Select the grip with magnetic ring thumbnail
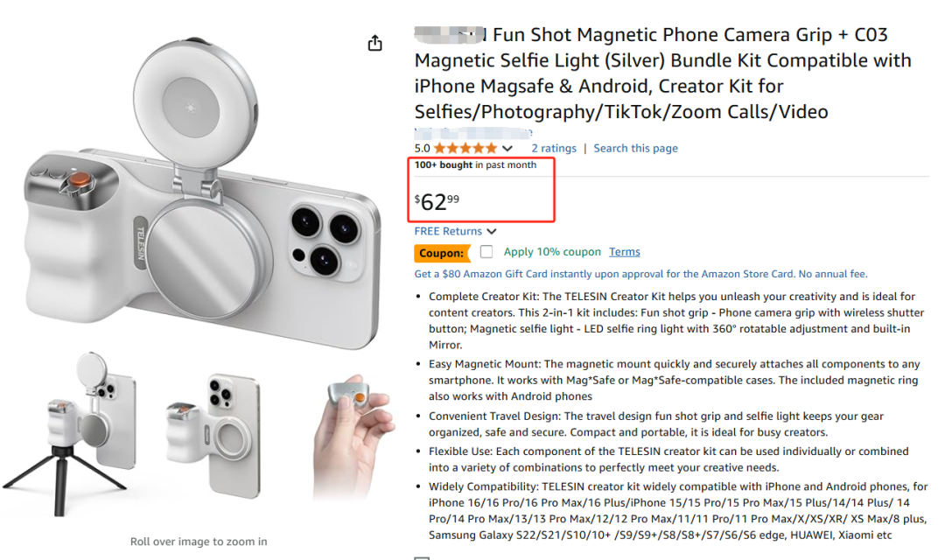 click(x=214, y=435)
